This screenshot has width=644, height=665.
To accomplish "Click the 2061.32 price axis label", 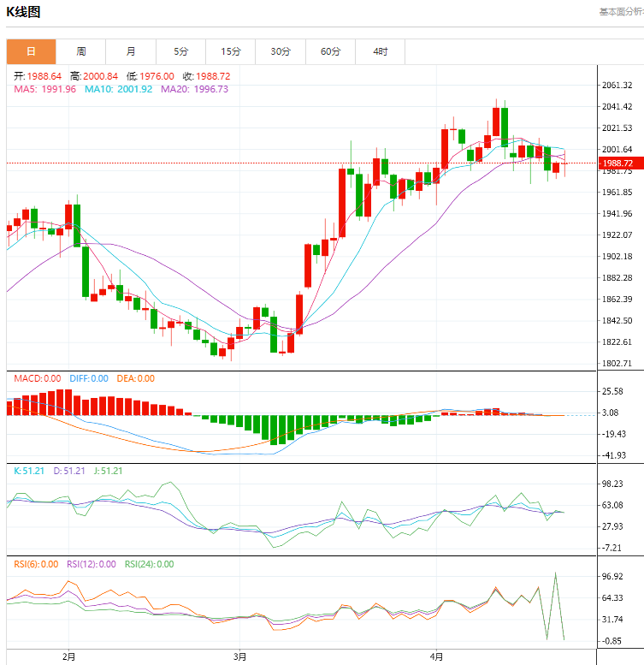I will 617,86.
